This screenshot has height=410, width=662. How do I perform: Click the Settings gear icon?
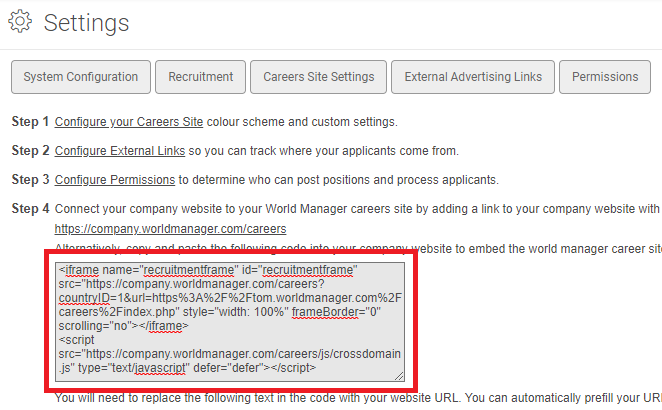click(x=20, y=22)
